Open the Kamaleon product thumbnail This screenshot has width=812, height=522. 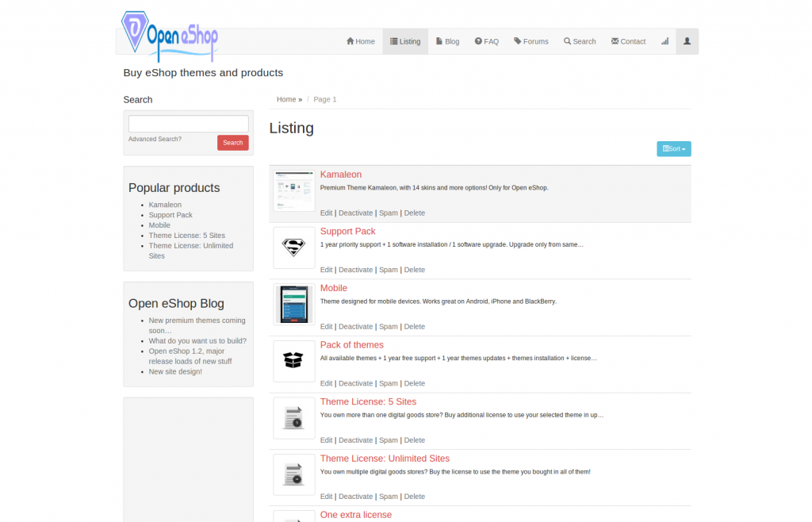click(294, 190)
